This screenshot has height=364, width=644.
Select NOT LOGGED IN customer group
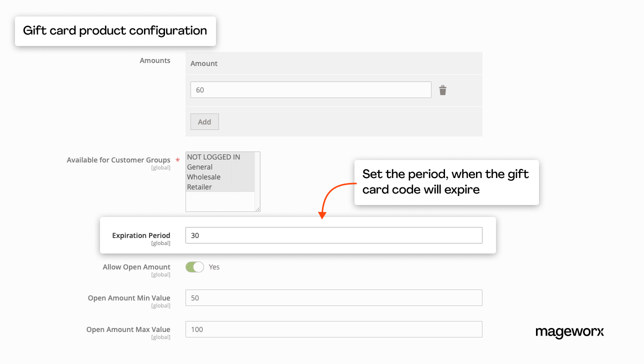213,157
